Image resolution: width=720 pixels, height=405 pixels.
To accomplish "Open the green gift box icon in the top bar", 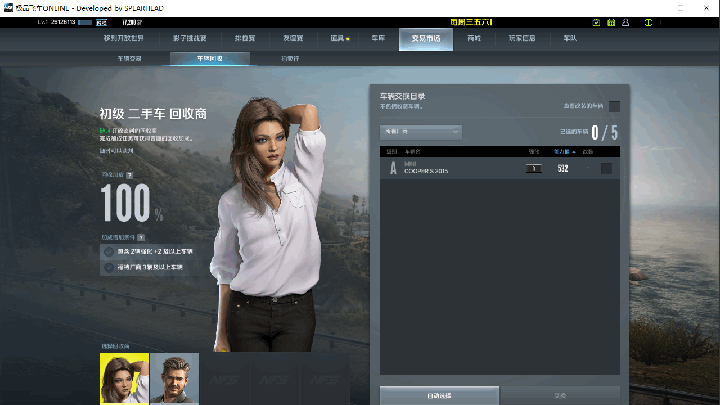I will 611,22.
